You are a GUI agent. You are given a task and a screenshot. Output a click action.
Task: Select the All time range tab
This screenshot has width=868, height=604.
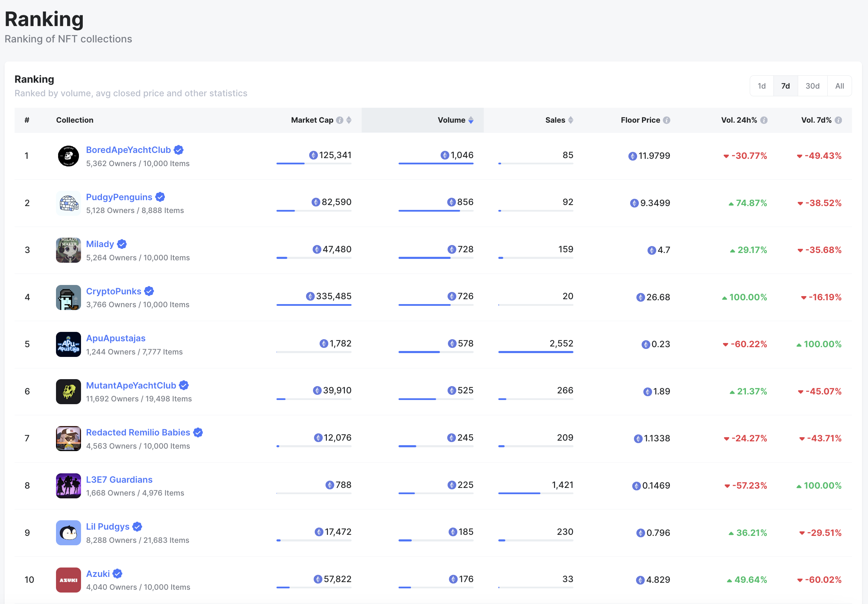[839, 86]
